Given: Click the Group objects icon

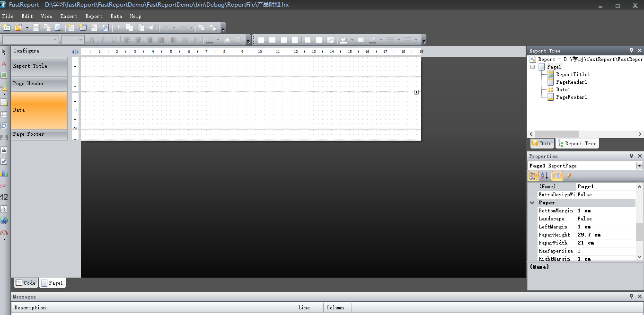Looking at the screenshot, I should point(202,28).
